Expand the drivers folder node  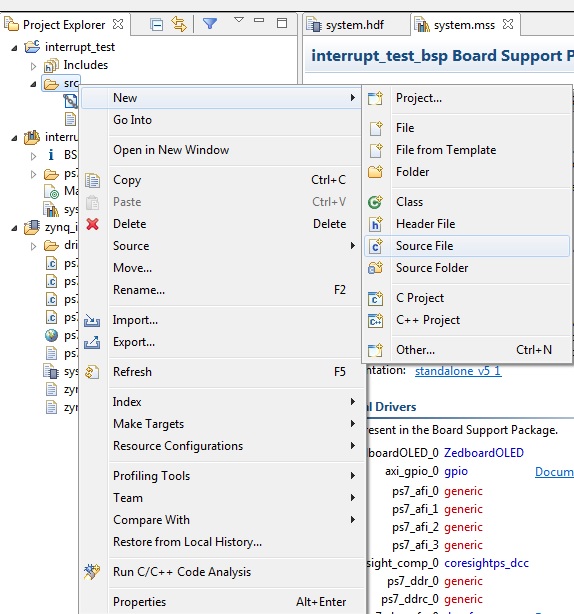pos(33,246)
